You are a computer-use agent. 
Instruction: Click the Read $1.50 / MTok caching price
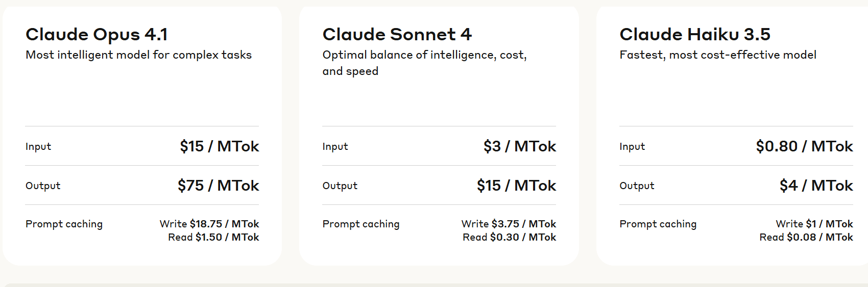[x=213, y=237]
